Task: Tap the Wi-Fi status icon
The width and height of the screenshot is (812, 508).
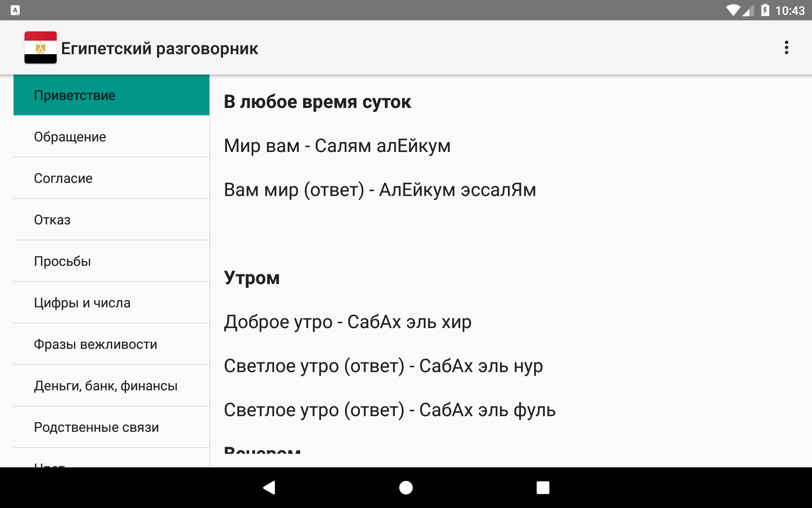Action: (732, 10)
